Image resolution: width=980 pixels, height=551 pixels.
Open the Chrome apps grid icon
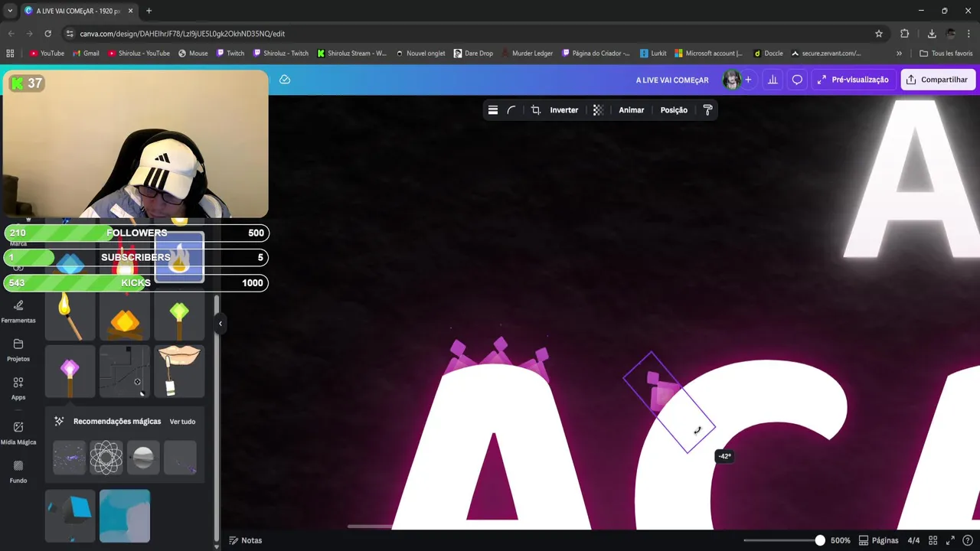pos(10,54)
